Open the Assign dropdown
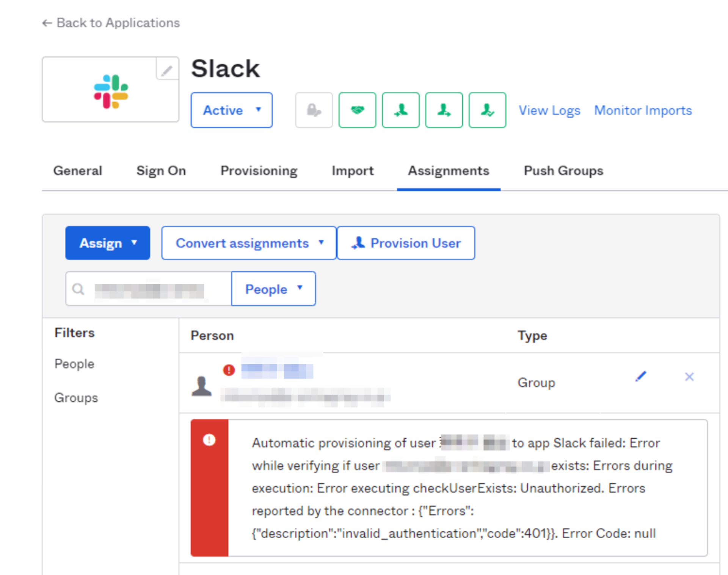728x575 pixels. (107, 243)
